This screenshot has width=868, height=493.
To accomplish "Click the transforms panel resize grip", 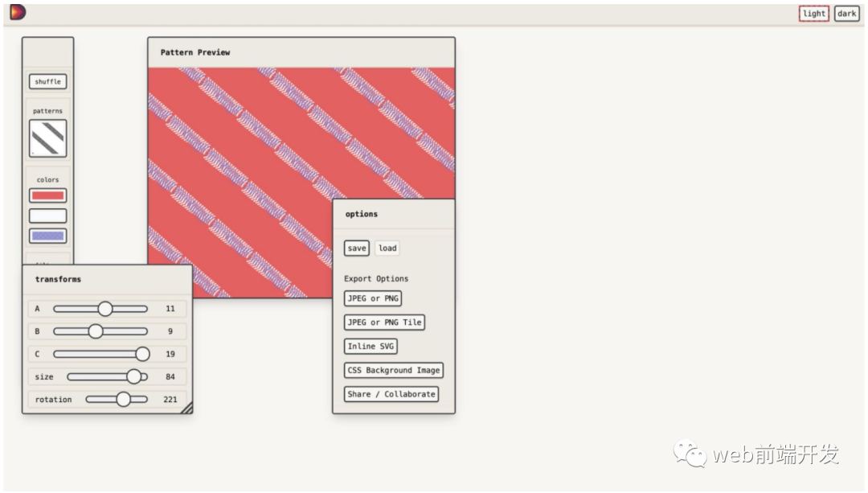I will tap(186, 408).
